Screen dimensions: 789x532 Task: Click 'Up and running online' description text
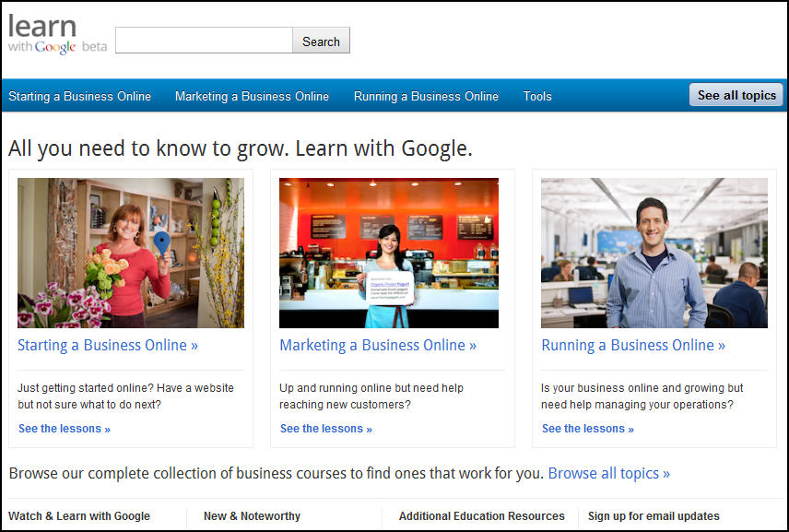(371, 396)
